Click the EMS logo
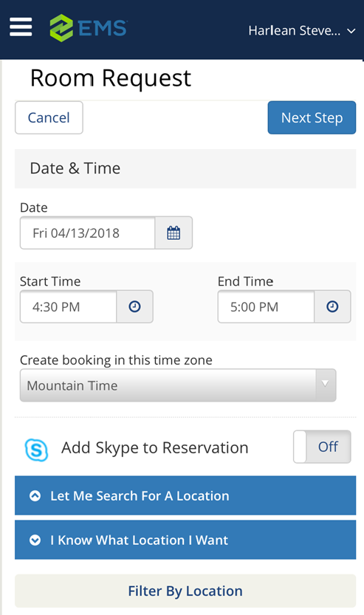364x615 pixels. (x=89, y=28)
